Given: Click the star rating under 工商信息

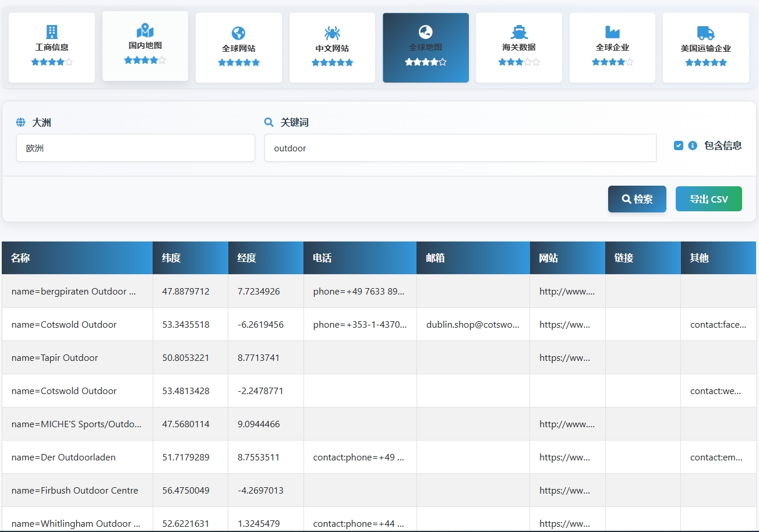Looking at the screenshot, I should coord(52,62).
